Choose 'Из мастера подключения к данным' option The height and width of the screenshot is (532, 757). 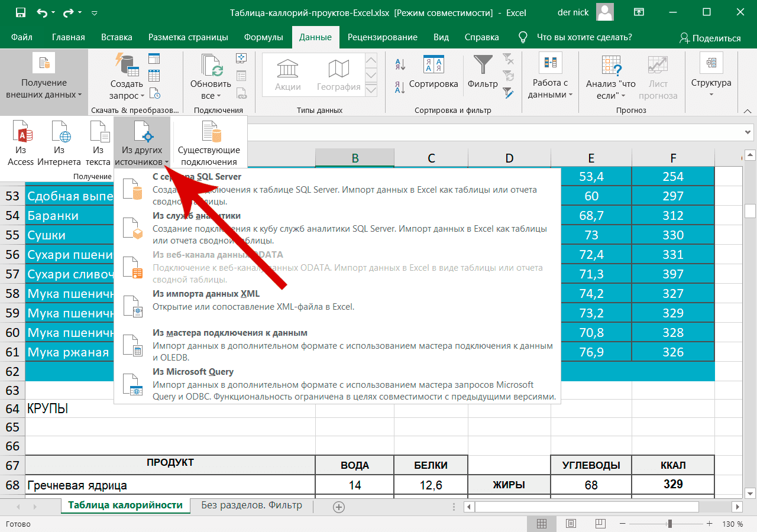(337, 345)
